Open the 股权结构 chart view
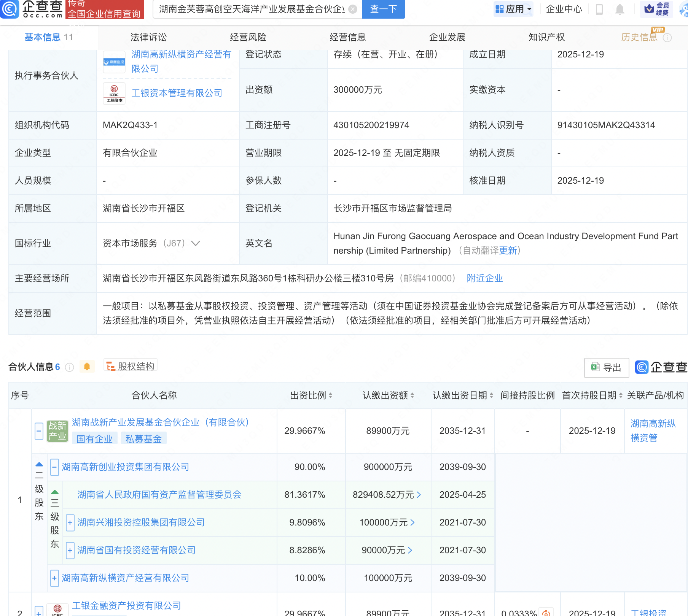 pyautogui.click(x=131, y=366)
